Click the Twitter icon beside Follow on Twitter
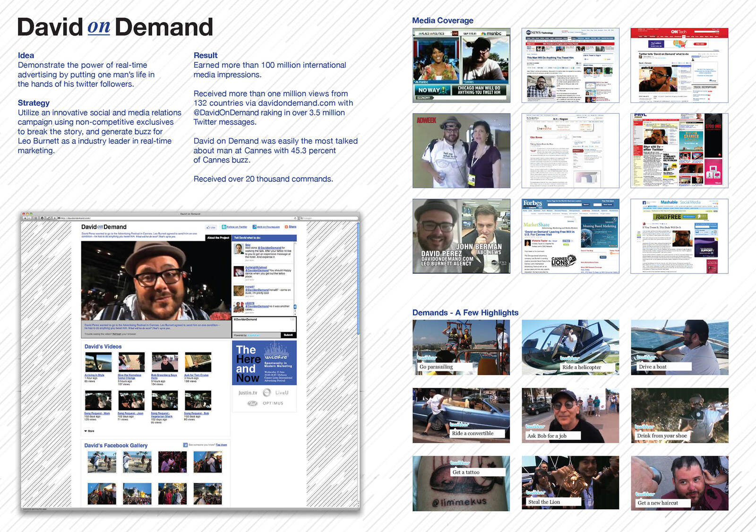 tap(224, 227)
